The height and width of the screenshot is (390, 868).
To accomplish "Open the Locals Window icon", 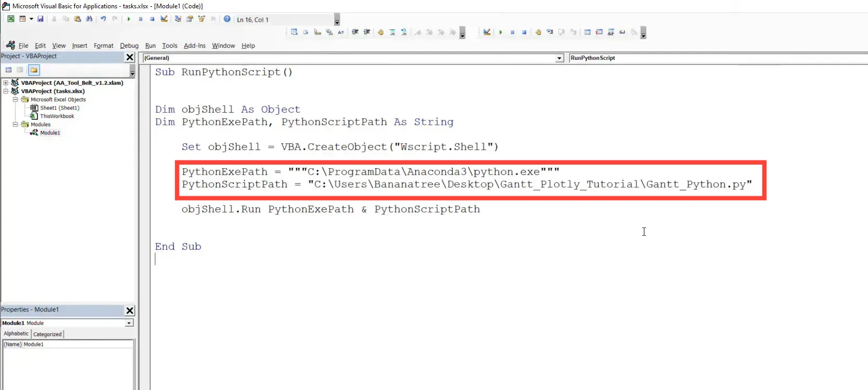I will pos(587,32).
